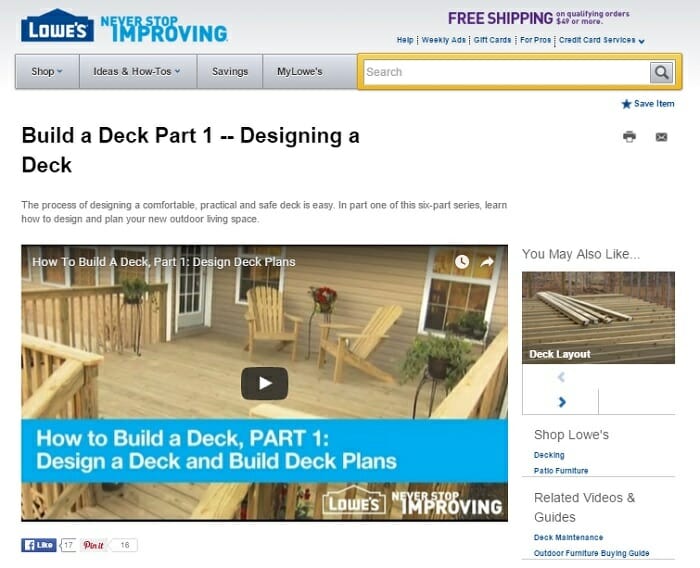Screen dimensions: 700x568
Task: Open the MyLowe's menu item
Action: (x=300, y=71)
